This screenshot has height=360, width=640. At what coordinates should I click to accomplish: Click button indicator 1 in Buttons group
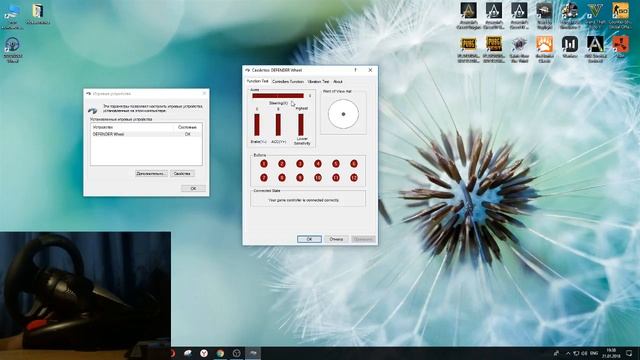[x=264, y=164]
